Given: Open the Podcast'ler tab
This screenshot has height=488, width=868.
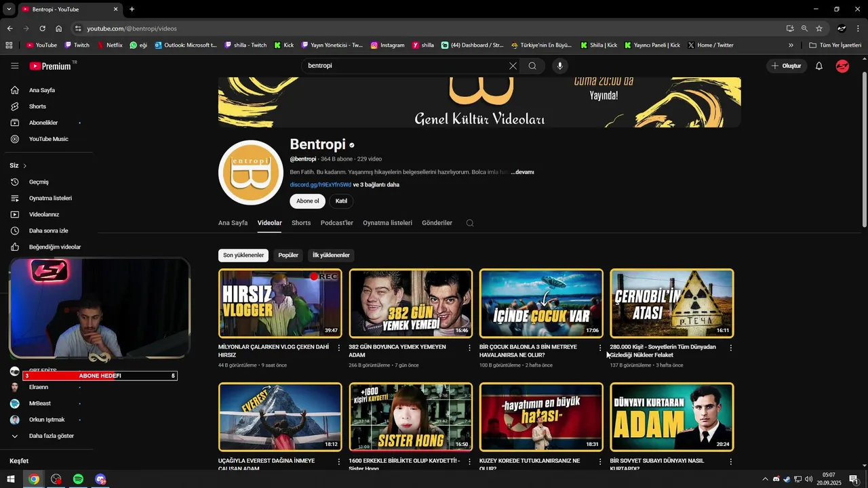Looking at the screenshot, I should pyautogui.click(x=337, y=223).
